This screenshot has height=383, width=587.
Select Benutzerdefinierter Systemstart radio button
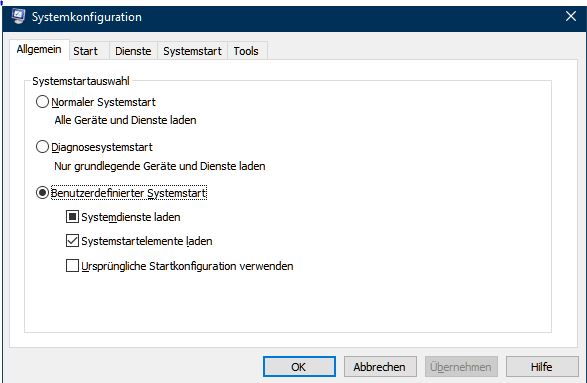[x=42, y=193]
